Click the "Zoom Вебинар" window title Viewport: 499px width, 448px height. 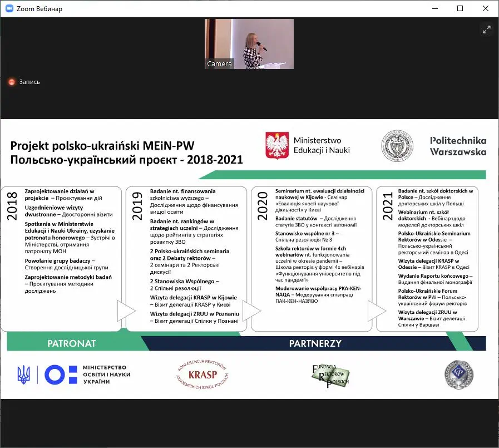click(39, 8)
